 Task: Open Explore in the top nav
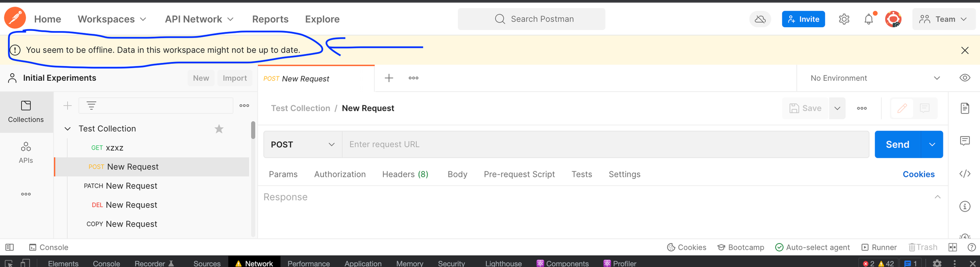(322, 19)
